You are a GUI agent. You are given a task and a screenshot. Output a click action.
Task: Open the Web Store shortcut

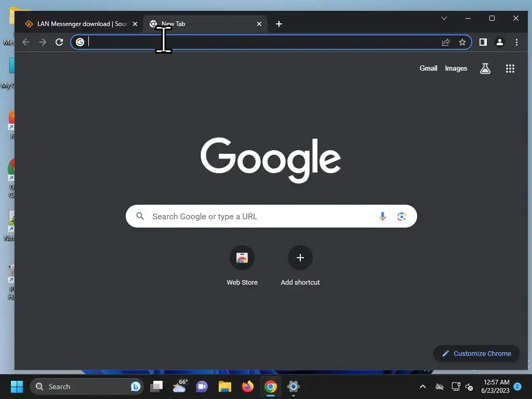point(242,265)
